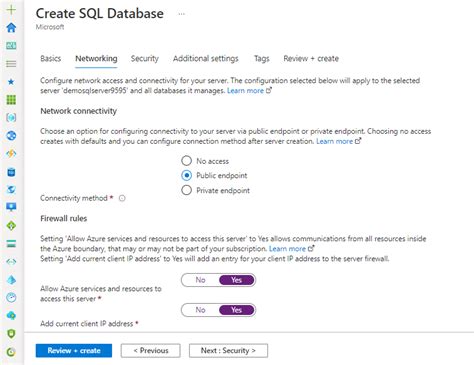Open Load balancers green diamond icon
This screenshot has height=365, width=474.
11,226
